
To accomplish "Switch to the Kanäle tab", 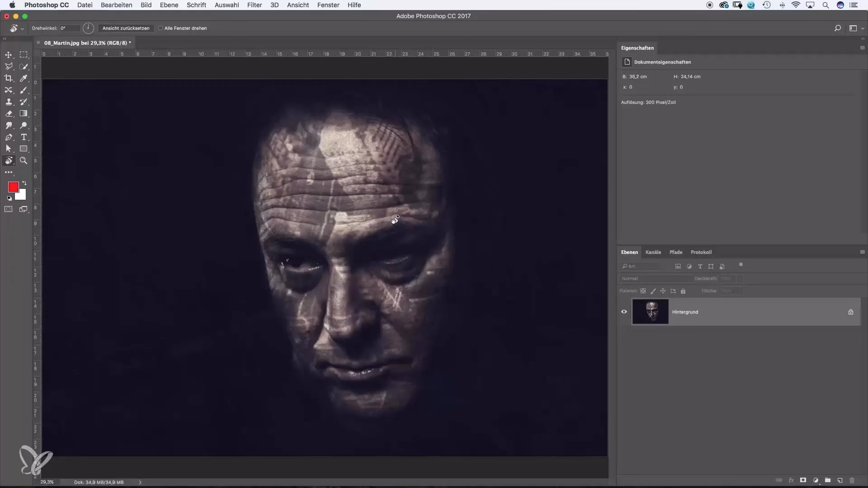I will (x=653, y=252).
